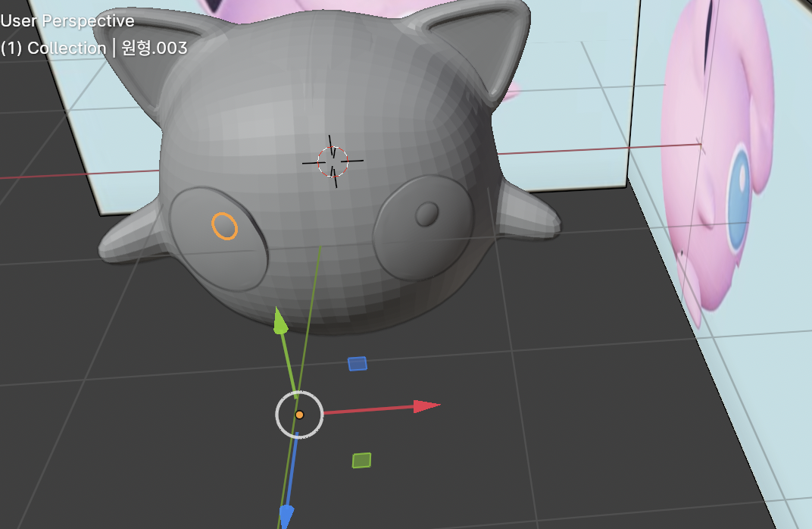Select the small pupil on the model's right eye
The image size is (812, 529).
[426, 214]
